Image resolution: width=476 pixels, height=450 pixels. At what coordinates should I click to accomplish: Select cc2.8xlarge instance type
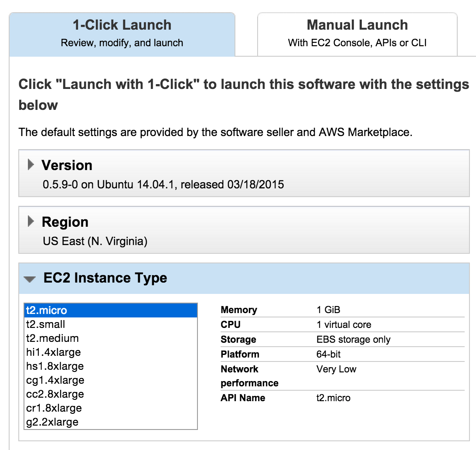[111, 394]
